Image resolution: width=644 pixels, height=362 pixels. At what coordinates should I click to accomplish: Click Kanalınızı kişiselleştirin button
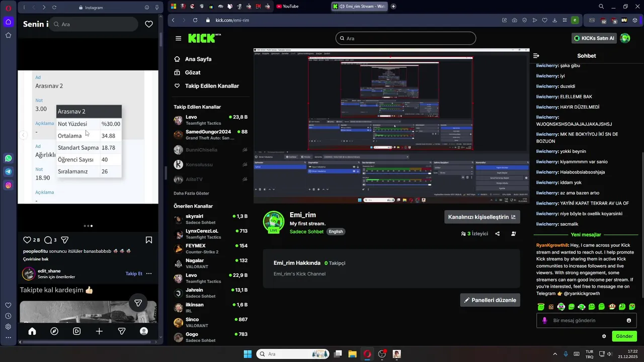(x=482, y=217)
